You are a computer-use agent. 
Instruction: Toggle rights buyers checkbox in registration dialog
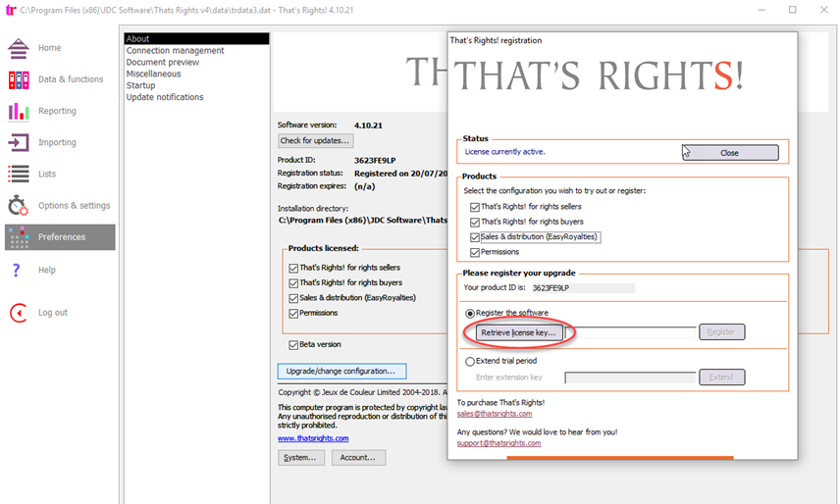[x=475, y=222]
